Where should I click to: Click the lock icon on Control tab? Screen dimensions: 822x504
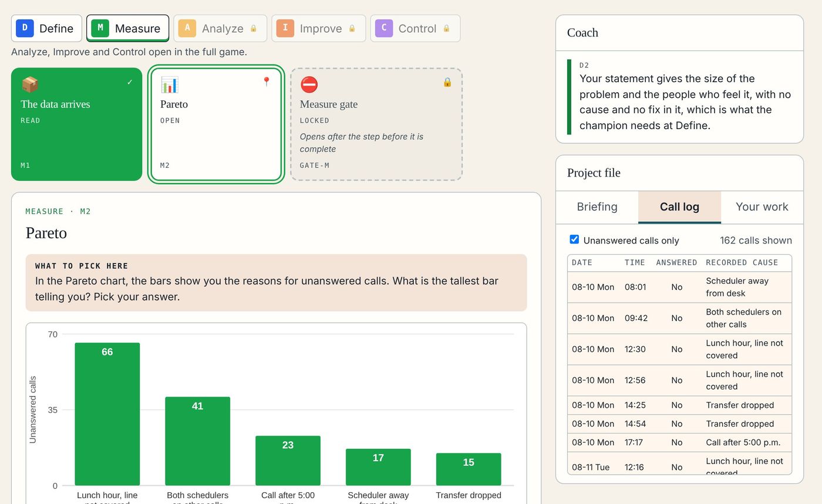[x=446, y=28]
